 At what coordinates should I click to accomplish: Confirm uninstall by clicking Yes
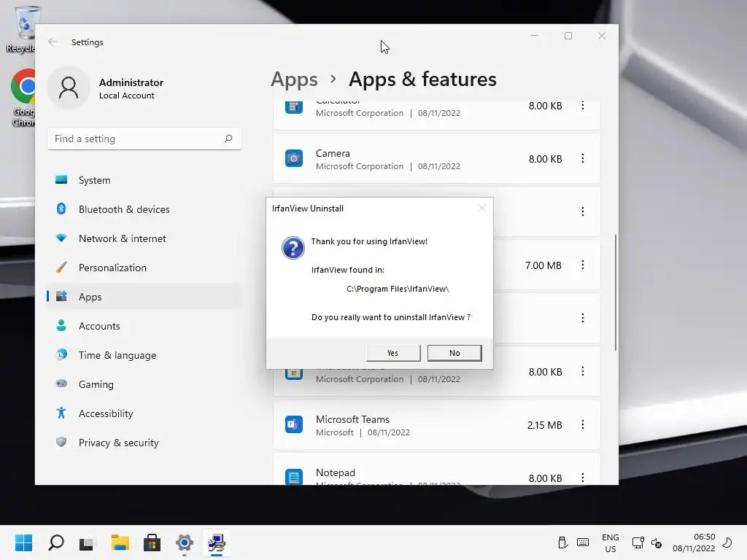393,353
